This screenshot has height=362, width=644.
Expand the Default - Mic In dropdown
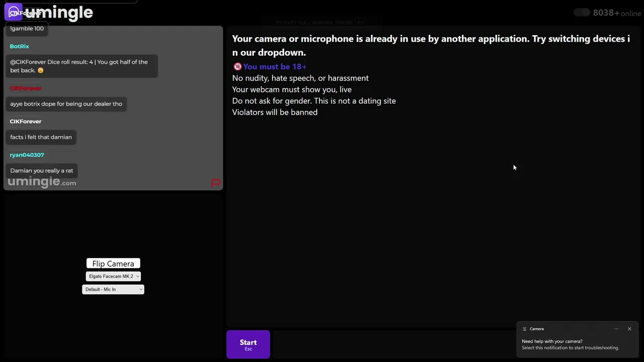click(113, 289)
